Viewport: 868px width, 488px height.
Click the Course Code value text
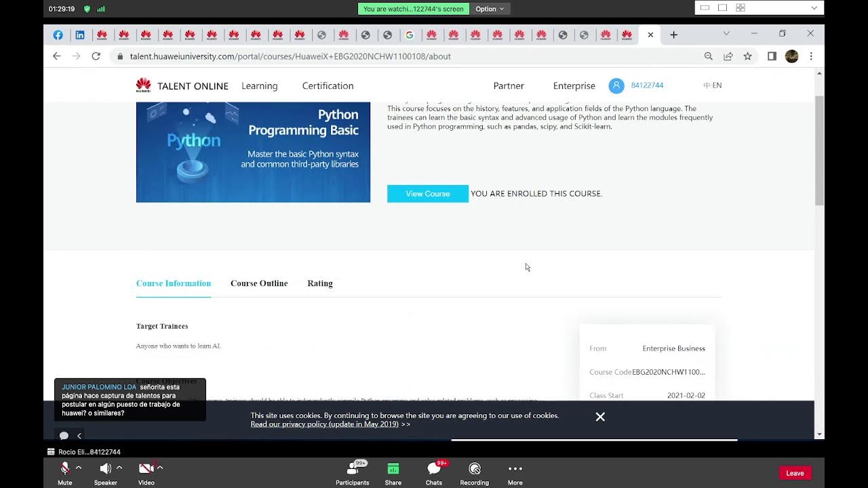point(669,372)
